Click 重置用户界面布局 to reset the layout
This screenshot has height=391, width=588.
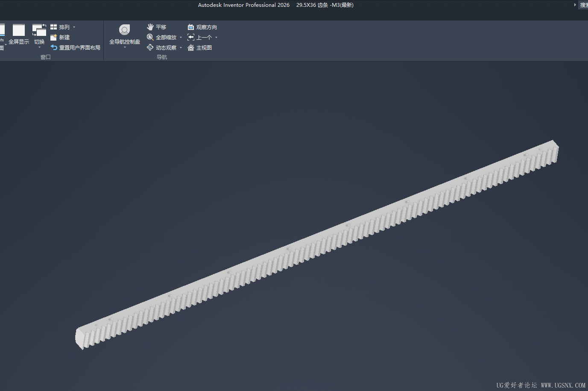coord(75,47)
